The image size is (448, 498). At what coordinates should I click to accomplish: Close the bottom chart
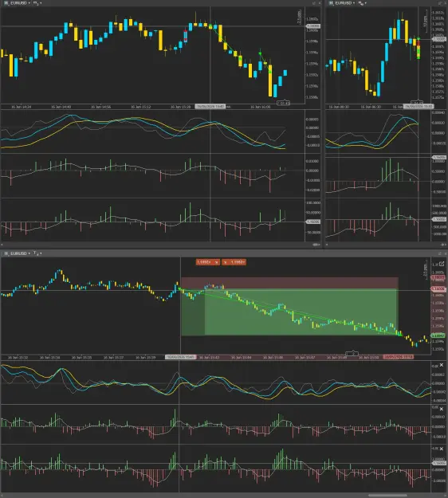(445, 253)
